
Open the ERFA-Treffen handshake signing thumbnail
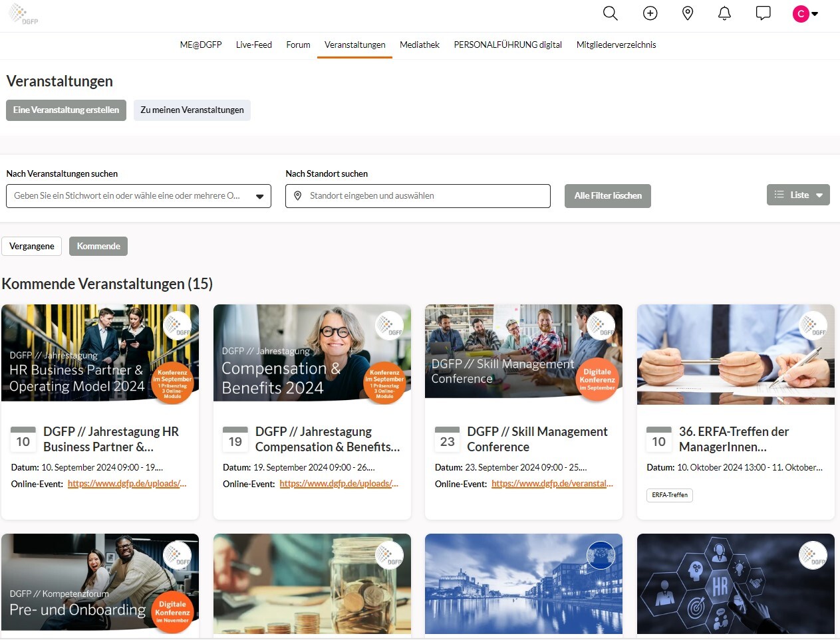[x=736, y=354]
